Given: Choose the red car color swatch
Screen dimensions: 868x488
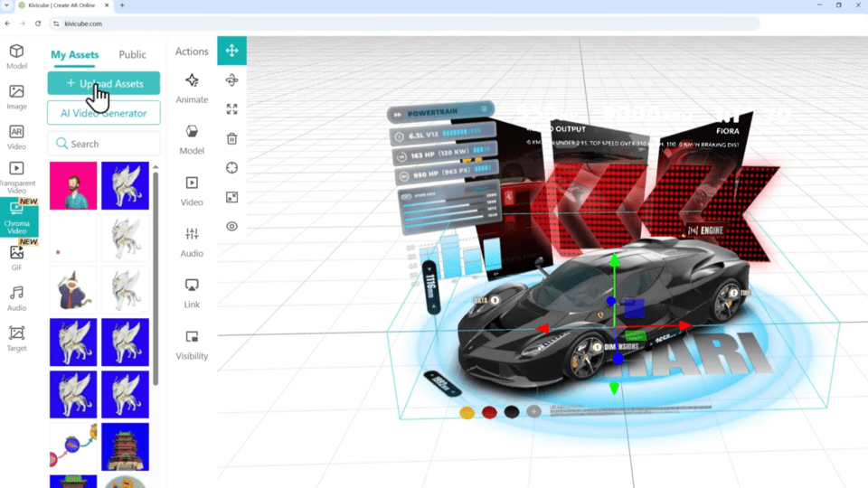Looking at the screenshot, I should pyautogui.click(x=489, y=412).
